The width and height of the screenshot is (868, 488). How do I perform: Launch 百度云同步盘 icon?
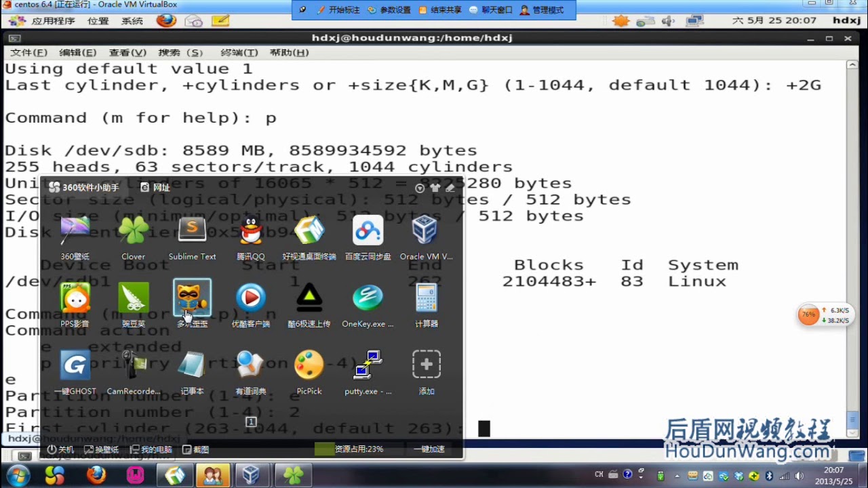tap(368, 232)
